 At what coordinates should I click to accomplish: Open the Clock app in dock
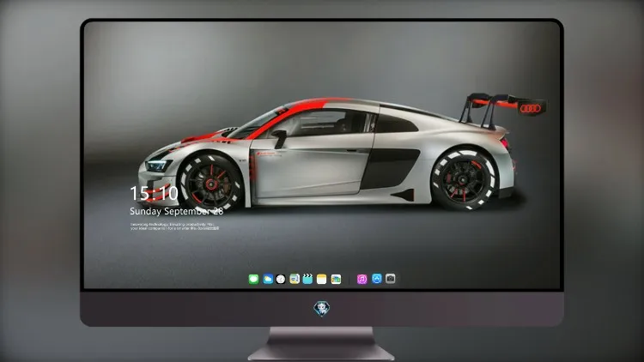click(x=281, y=279)
